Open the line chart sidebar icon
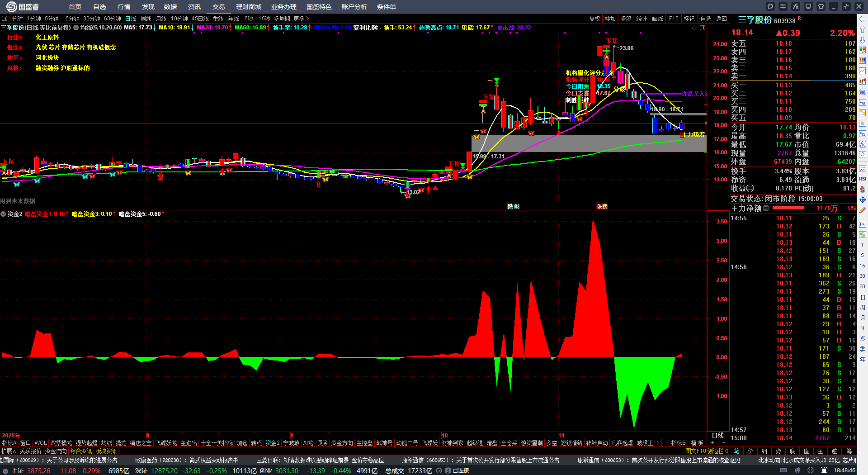The height and width of the screenshot is (475, 868). [x=863, y=71]
